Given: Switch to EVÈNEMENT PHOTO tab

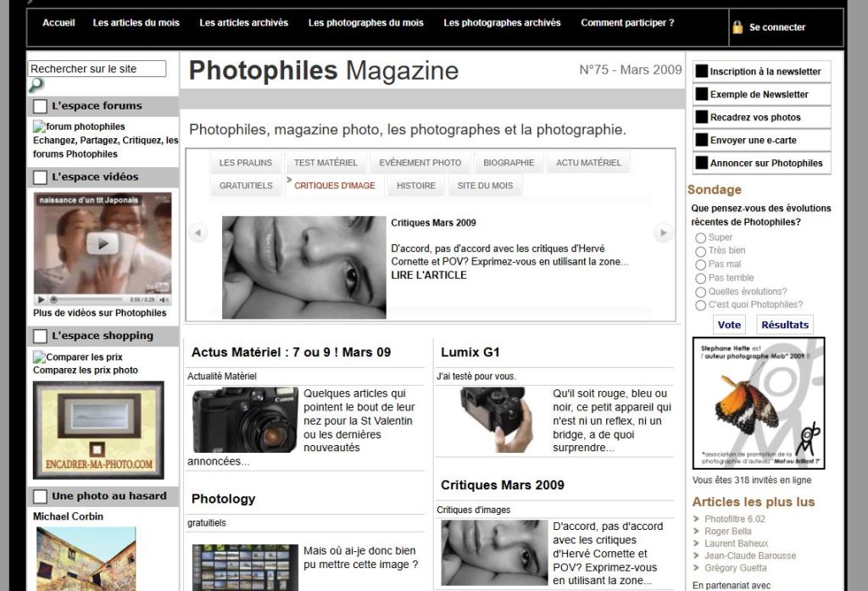Looking at the screenshot, I should [420, 163].
